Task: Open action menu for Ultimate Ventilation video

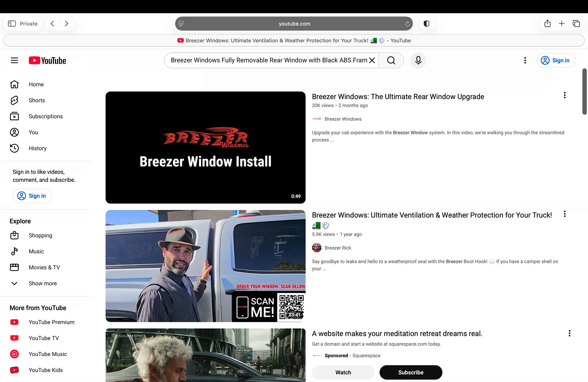Action: tap(565, 214)
